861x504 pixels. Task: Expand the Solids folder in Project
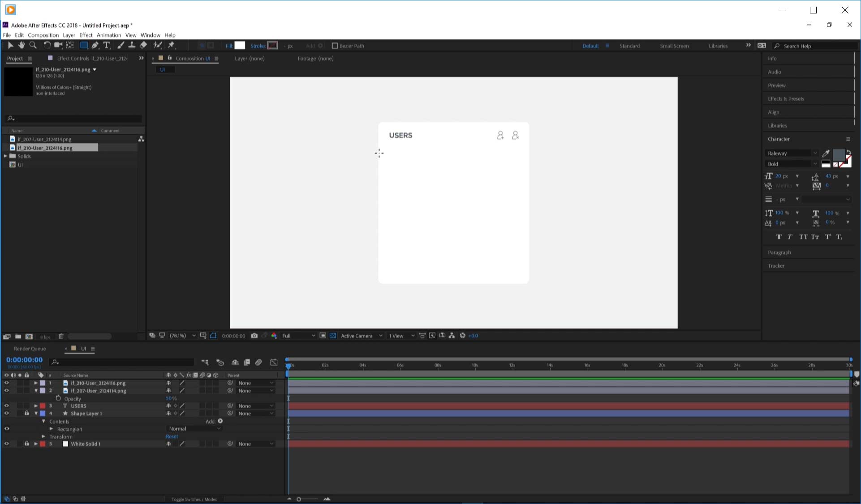[x=5, y=156]
